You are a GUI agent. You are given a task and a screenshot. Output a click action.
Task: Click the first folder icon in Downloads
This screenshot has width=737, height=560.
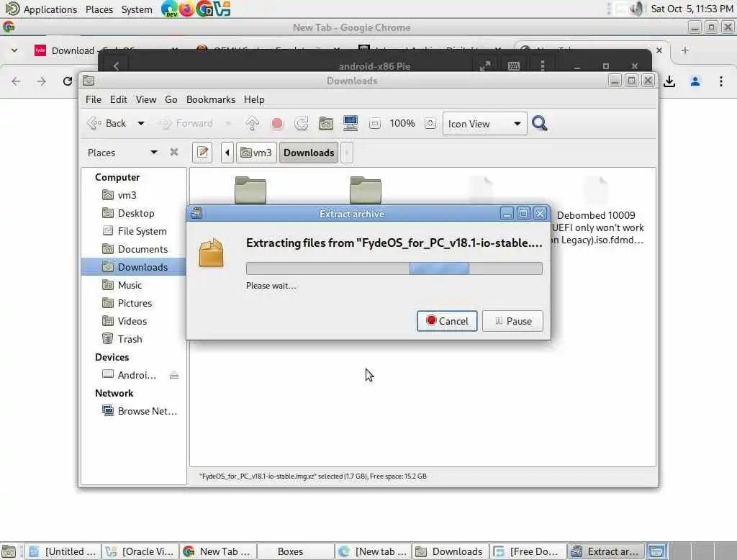click(x=250, y=189)
